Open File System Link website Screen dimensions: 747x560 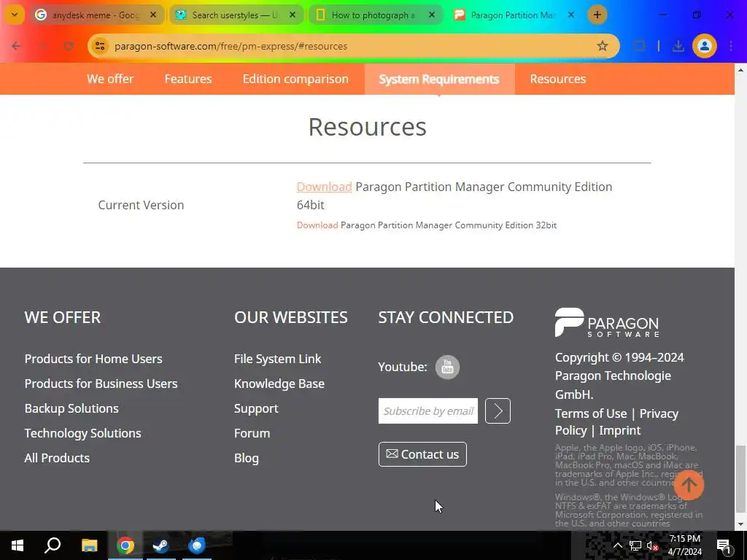click(278, 359)
